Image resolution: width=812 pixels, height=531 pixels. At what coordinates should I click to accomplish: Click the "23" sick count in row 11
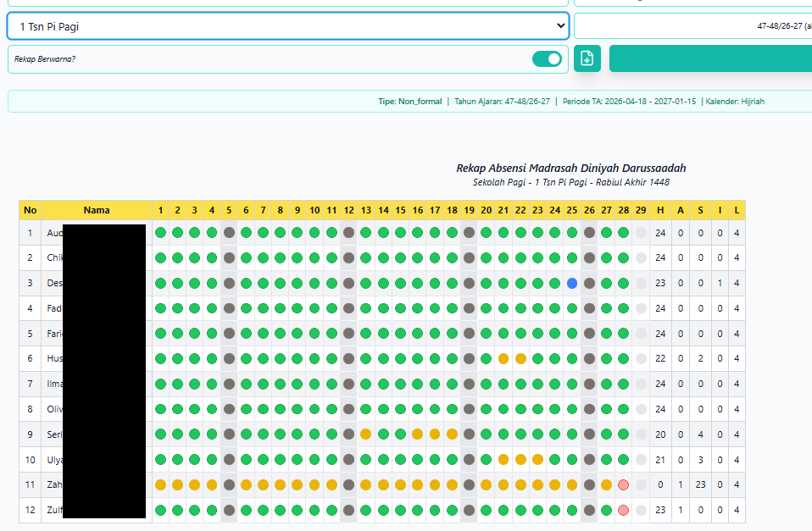701,485
